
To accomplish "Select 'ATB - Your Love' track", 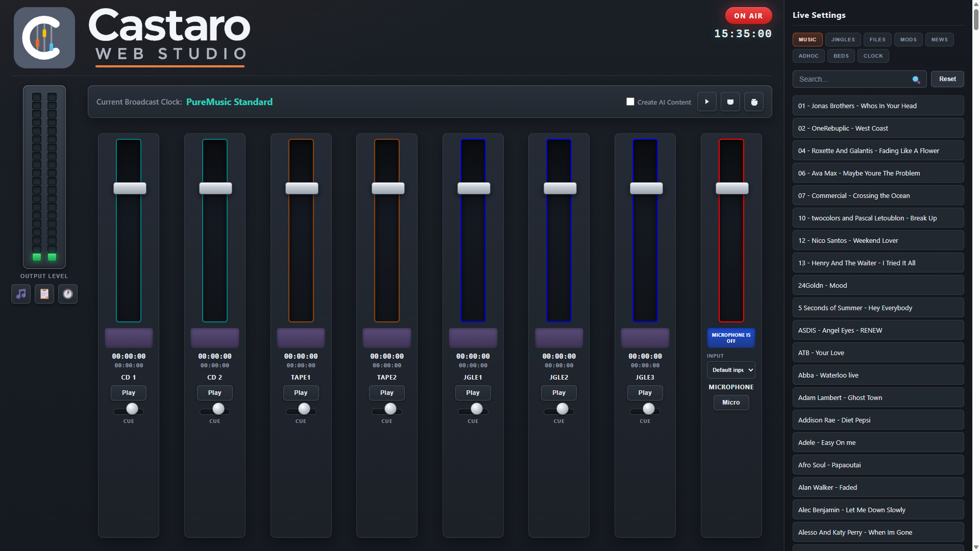I will pos(878,353).
